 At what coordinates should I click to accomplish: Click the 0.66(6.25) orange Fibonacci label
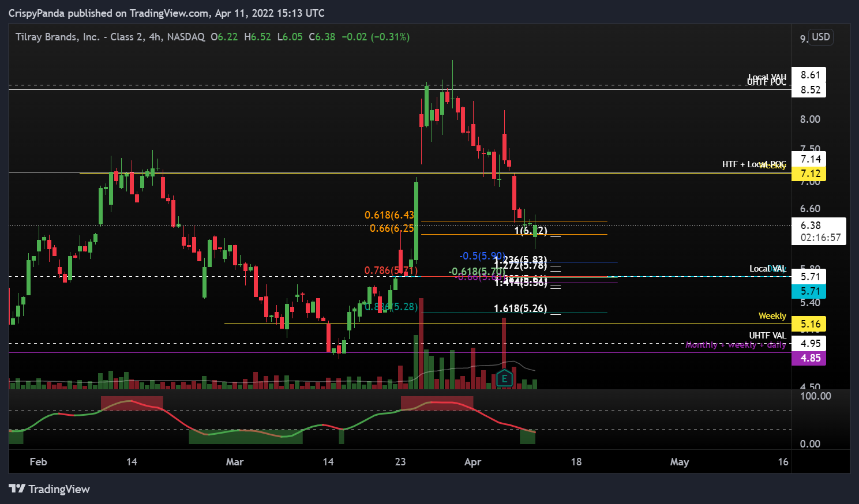click(x=392, y=228)
